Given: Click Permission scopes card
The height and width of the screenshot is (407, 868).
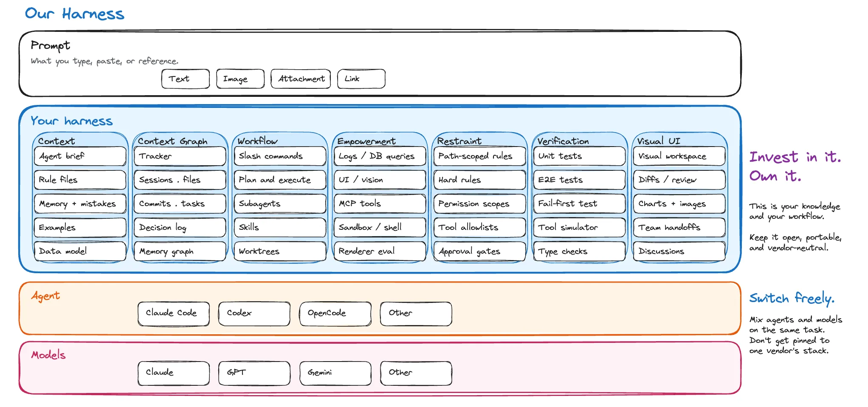Looking at the screenshot, I should 480,204.
